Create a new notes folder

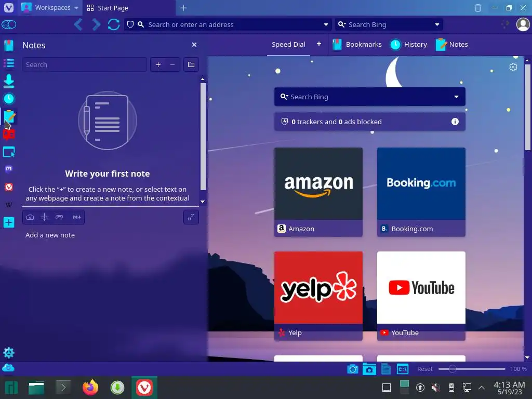[x=191, y=64]
